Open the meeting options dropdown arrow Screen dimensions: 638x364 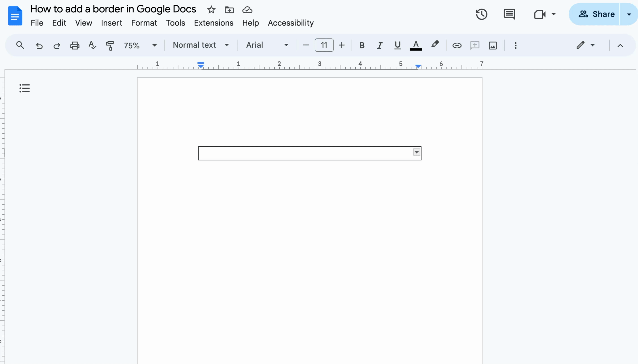click(x=554, y=14)
